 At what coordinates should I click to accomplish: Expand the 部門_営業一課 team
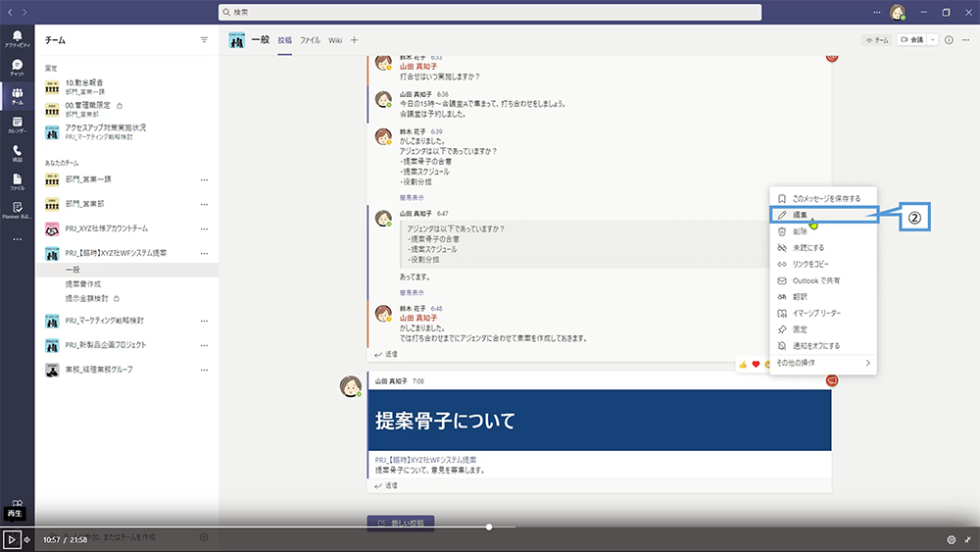point(88,179)
